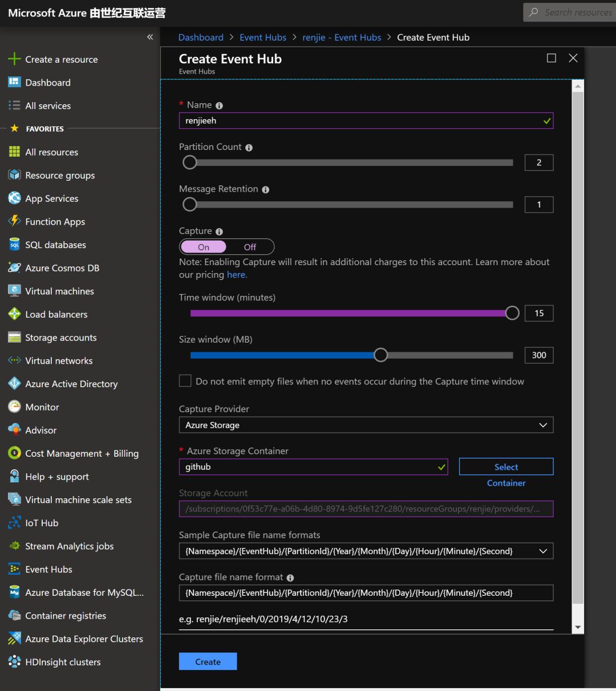This screenshot has height=691, width=616.
Task: Collapse the left sidebar with chevron
Action: point(150,37)
